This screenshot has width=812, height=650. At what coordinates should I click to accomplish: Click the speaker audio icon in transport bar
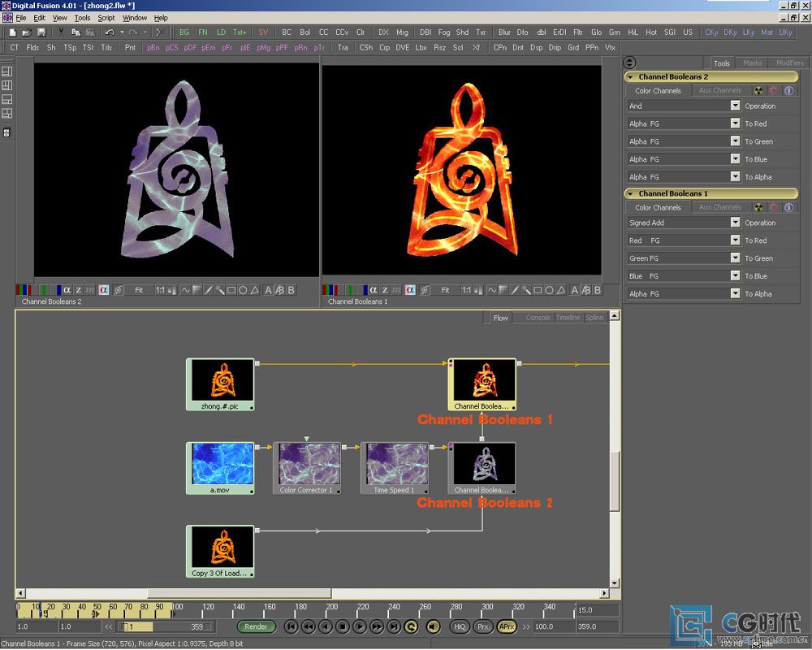433,626
